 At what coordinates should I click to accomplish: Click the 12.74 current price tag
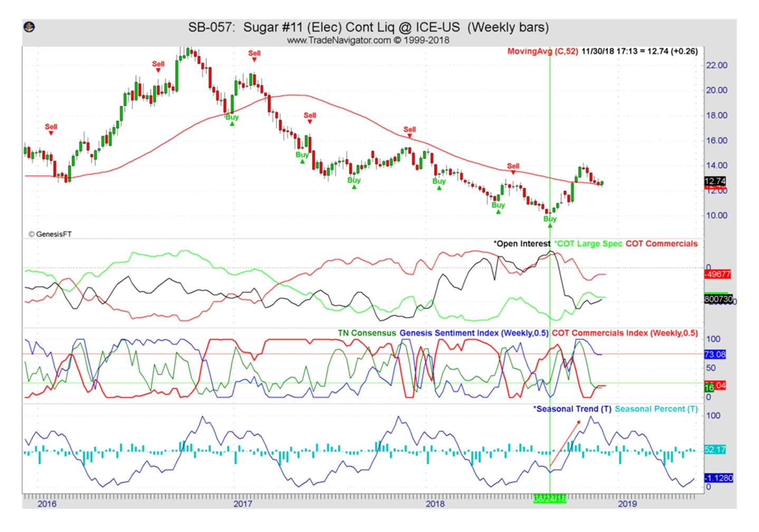[x=715, y=181]
